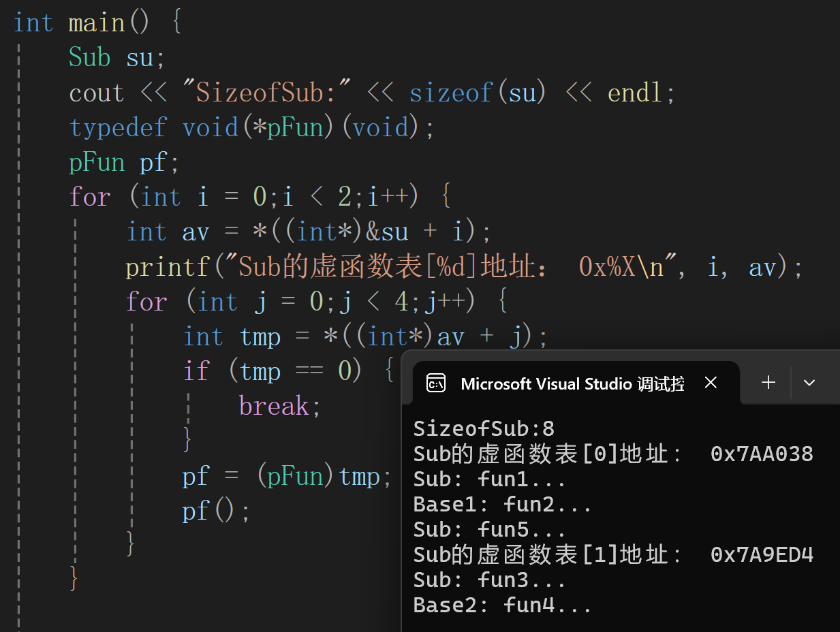The height and width of the screenshot is (632, 840).
Task: Click the 'printf' function call
Action: coord(167,267)
